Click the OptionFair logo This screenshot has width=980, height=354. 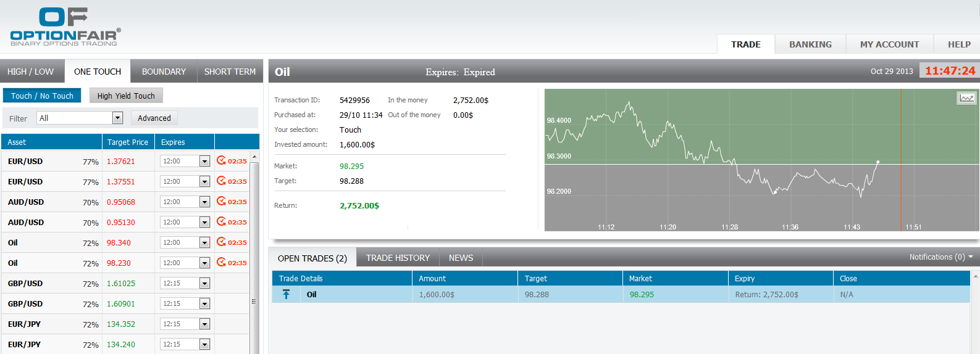pos(65,27)
